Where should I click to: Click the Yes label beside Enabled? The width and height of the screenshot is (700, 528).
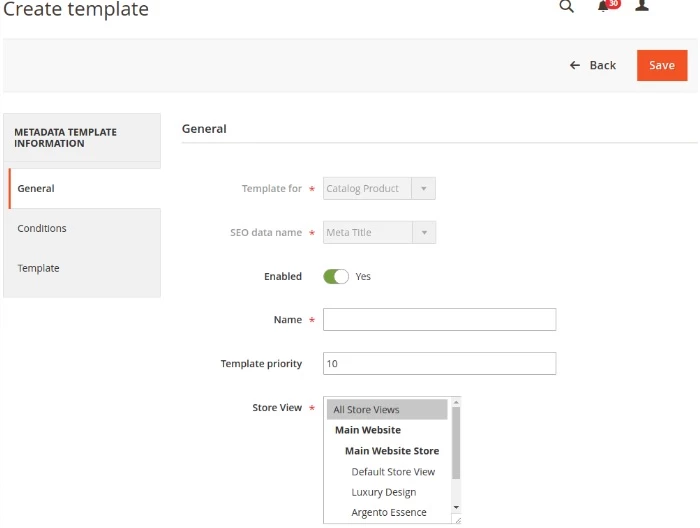tap(363, 277)
